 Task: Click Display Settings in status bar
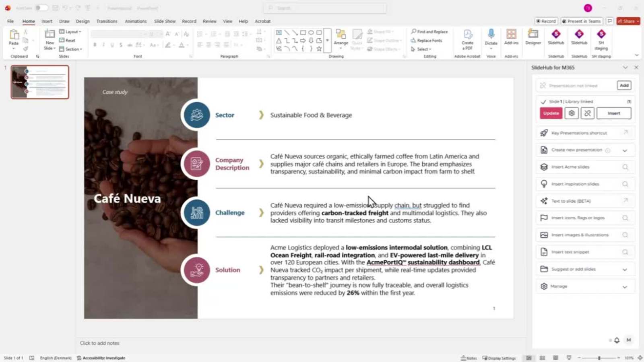499,358
